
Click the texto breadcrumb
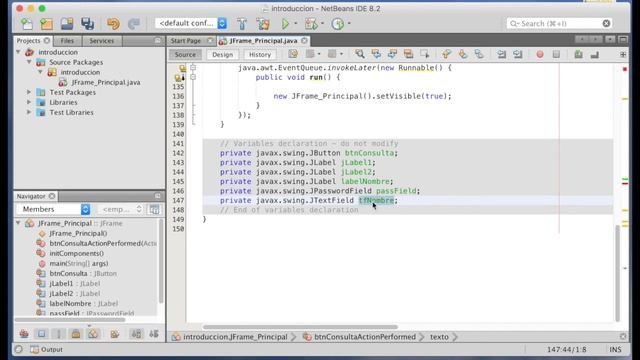point(439,337)
